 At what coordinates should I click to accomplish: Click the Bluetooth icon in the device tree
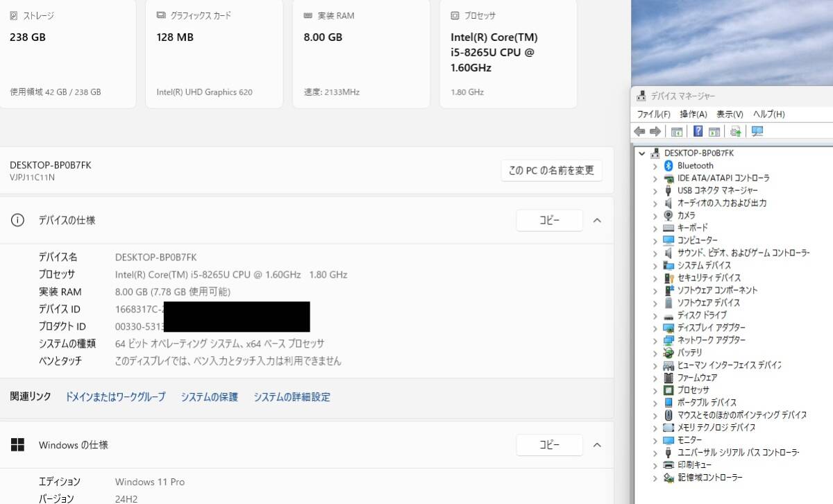tap(668, 165)
